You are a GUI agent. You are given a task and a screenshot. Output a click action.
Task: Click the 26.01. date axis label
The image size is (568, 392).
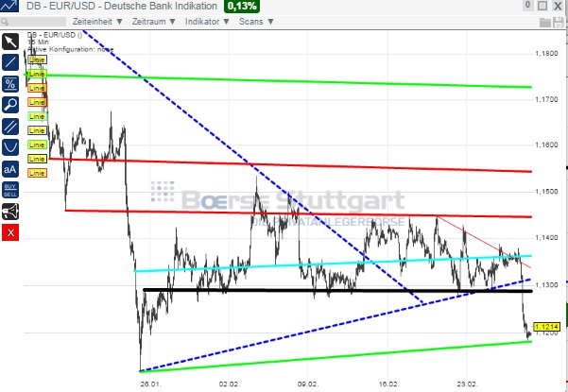point(150,383)
